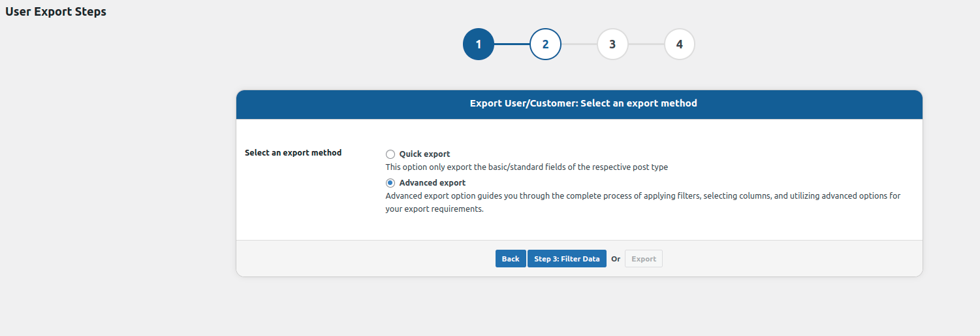The width and height of the screenshot is (980, 336).
Task: Choose the Advanced export radio button
Action: click(390, 183)
